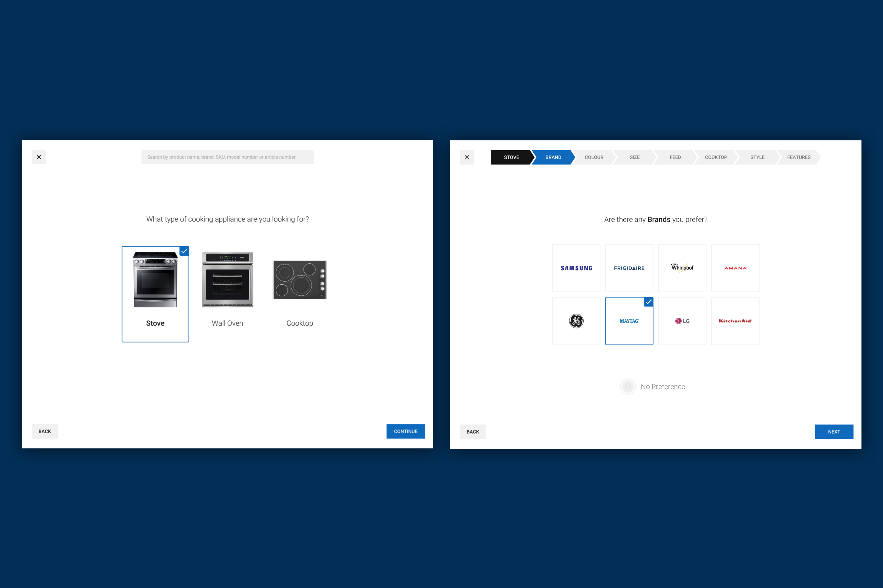Select the Whirlpool brand logo

682,268
